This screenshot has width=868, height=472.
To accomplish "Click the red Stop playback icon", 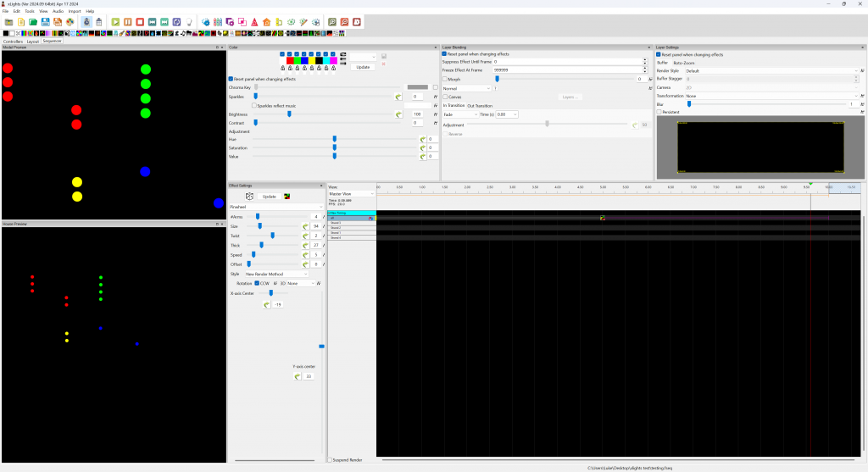I will coord(139,21).
